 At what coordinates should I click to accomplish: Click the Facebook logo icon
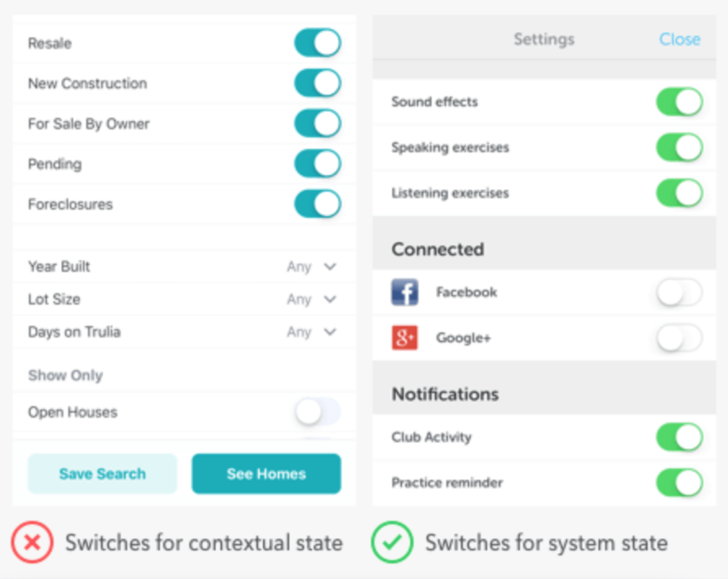[405, 292]
